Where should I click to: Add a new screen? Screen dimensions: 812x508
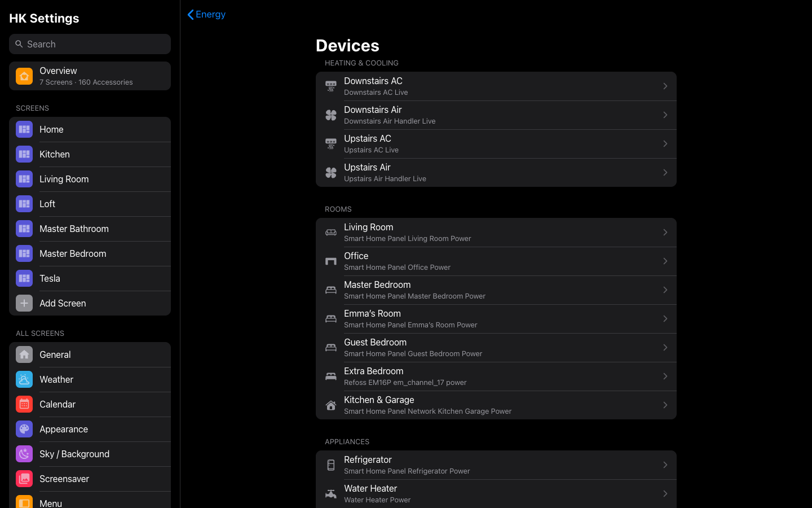pos(90,303)
